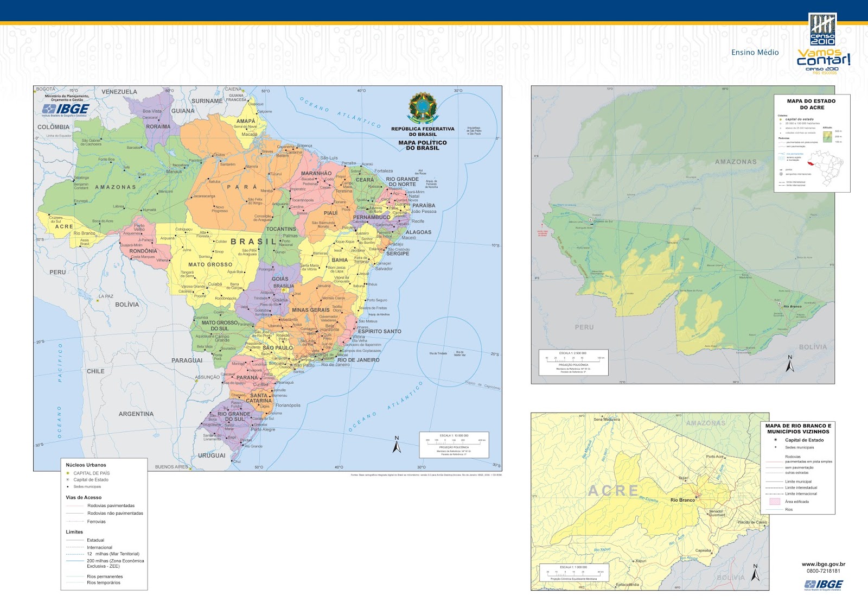Select the Capital de Estado marker in legend
Image resolution: width=868 pixels, height=608 pixels.
[x=67, y=479]
